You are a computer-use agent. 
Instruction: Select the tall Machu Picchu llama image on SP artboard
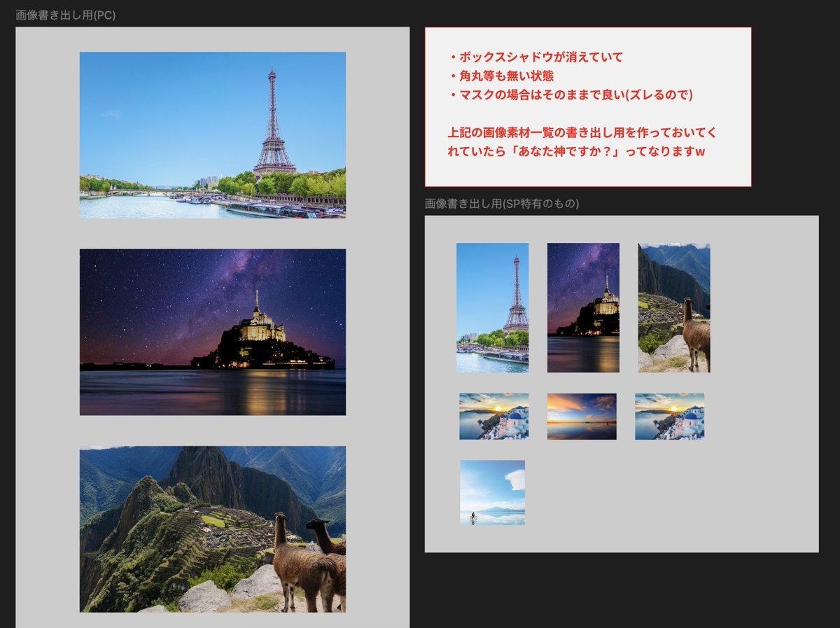[x=673, y=308]
